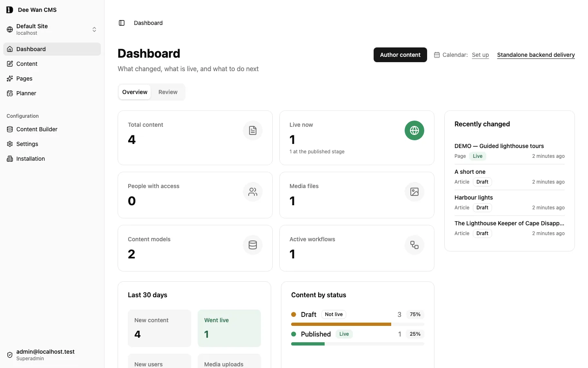
Task: Click the Author content button
Action: tap(400, 55)
